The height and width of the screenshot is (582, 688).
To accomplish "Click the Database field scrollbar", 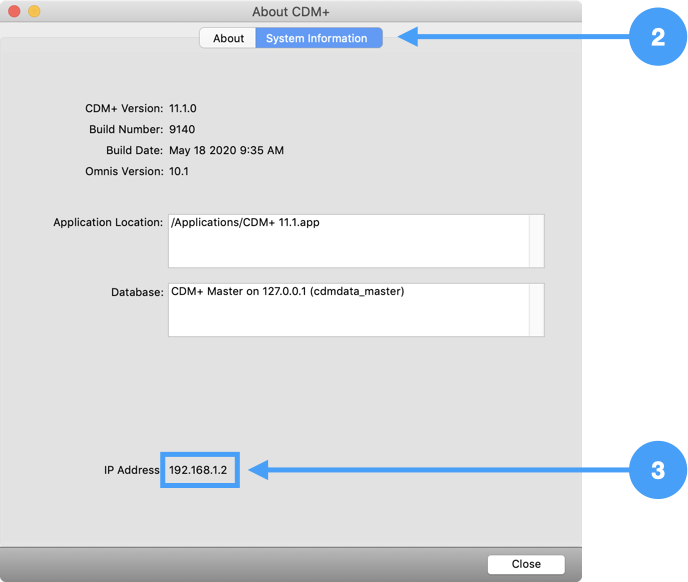I will [x=537, y=310].
